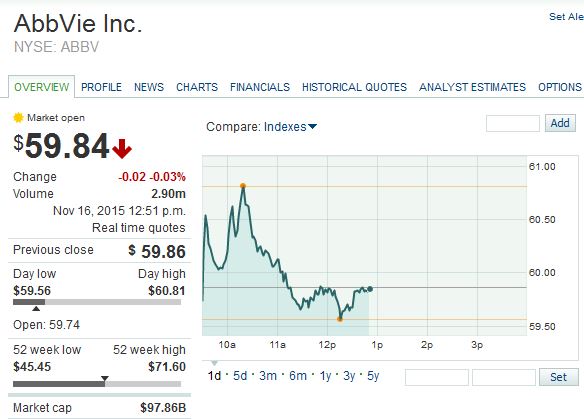Click the Add compare button

pyautogui.click(x=560, y=123)
